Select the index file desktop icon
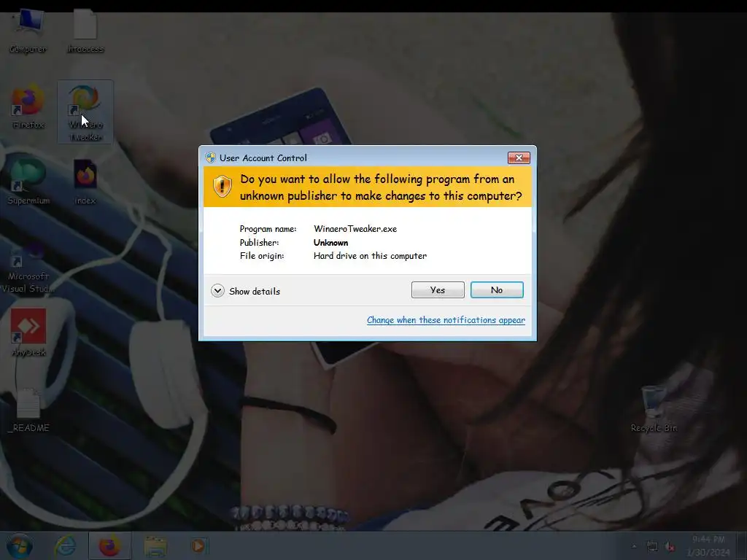Image resolution: width=747 pixels, height=560 pixels. [x=85, y=182]
